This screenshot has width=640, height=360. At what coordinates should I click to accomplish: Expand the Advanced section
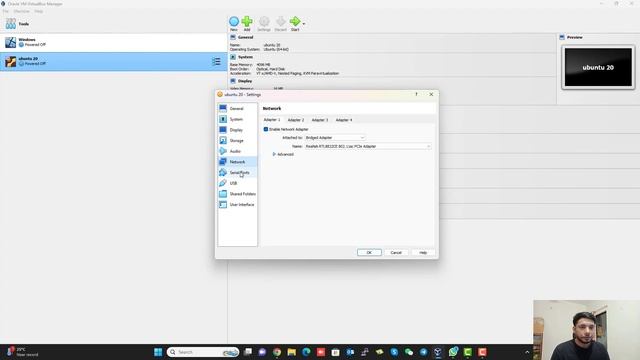[283, 154]
